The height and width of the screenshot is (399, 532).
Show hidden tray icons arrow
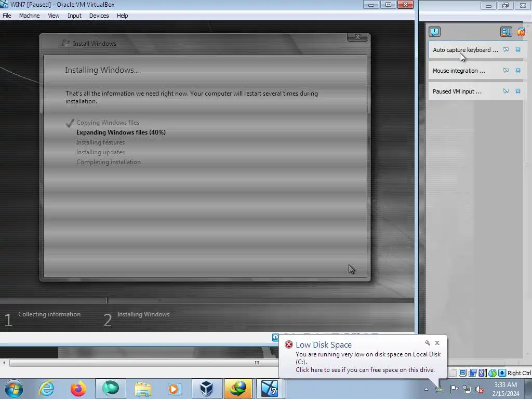pyautogui.click(x=426, y=389)
